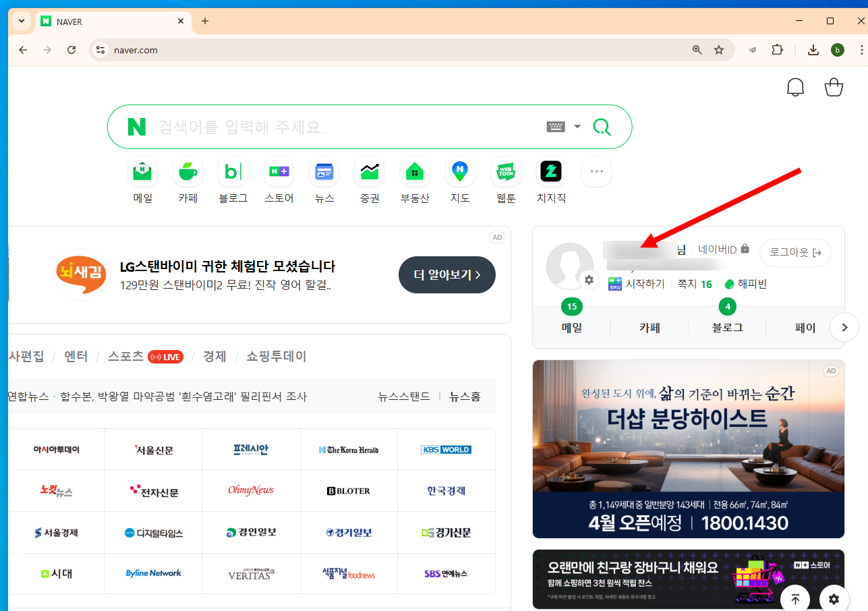Open the 스토어 shopping shortcut icon
Viewport: 868px width, 611px height.
pyautogui.click(x=279, y=172)
